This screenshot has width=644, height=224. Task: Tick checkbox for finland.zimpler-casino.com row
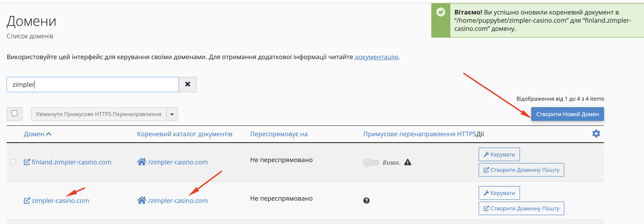click(13, 162)
